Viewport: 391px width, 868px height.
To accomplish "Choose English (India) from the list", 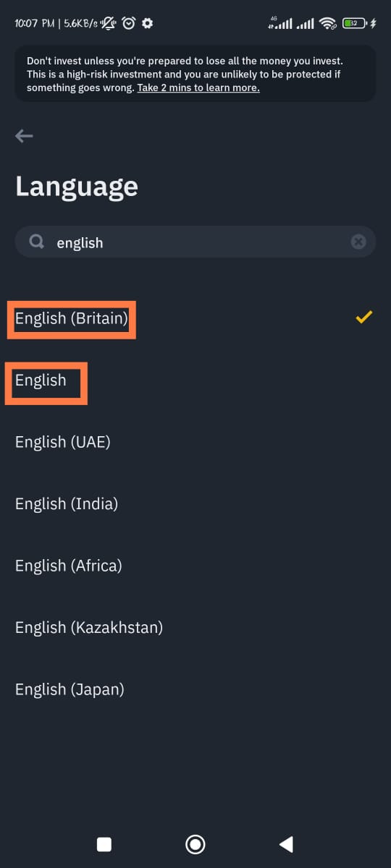I will click(x=195, y=503).
